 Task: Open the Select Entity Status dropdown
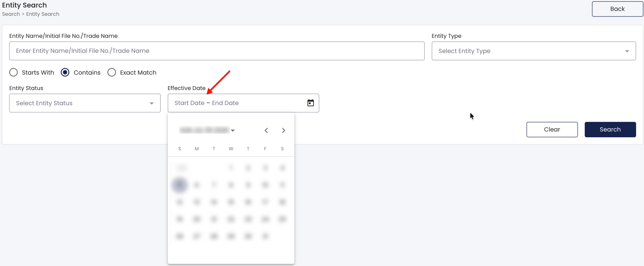click(85, 103)
